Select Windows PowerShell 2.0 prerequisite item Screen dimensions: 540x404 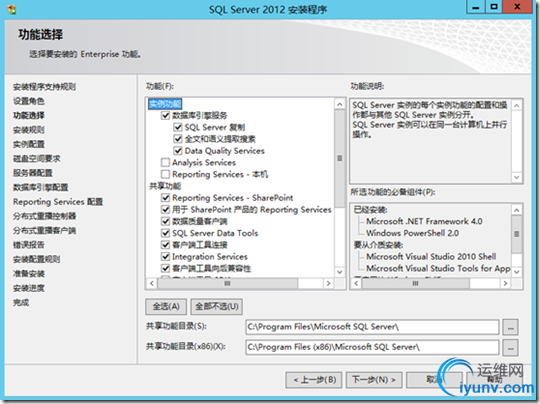[x=412, y=233]
